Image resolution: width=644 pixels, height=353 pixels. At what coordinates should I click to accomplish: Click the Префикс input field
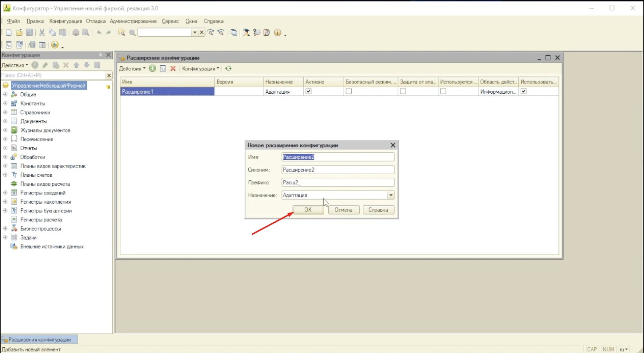[x=338, y=182]
